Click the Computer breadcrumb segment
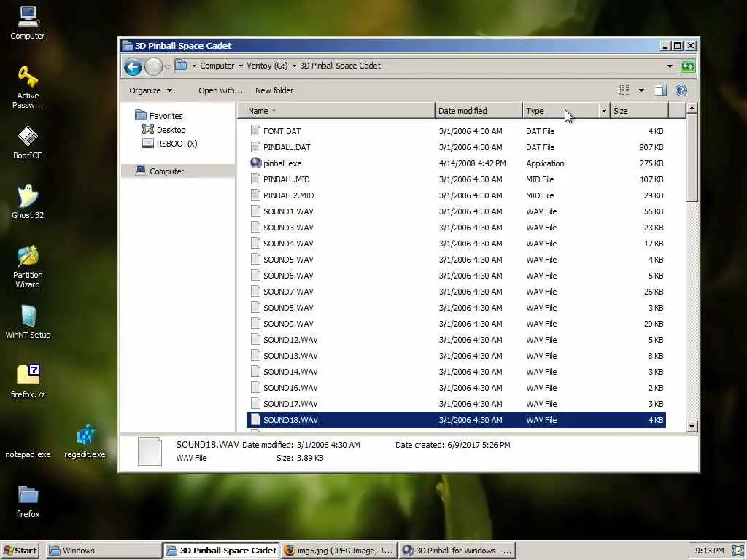 coord(217,66)
